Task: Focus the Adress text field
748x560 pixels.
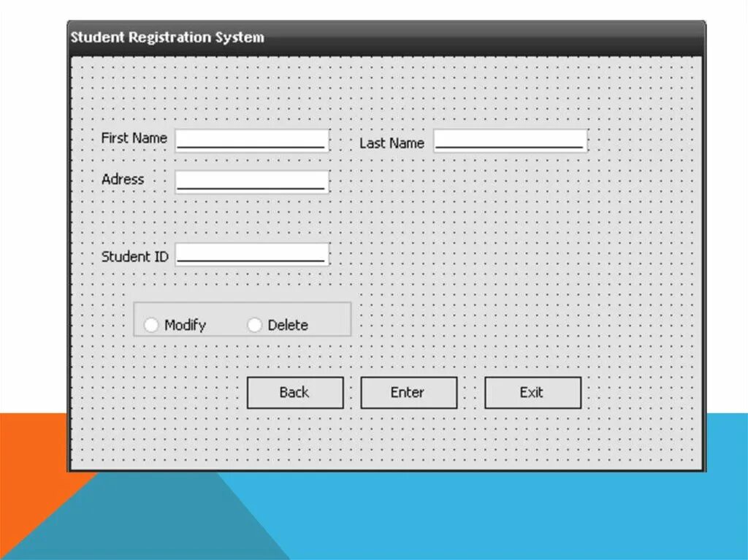Action: [252, 182]
